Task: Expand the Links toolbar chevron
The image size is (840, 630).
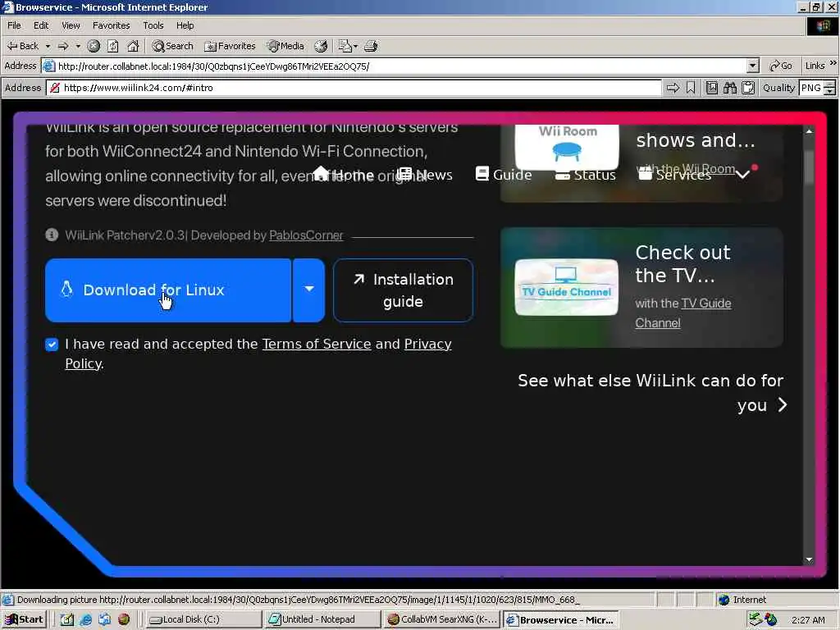Action: tap(833, 64)
